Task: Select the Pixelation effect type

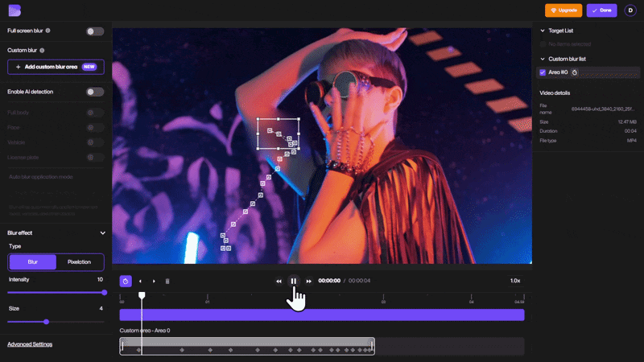Action: pyautogui.click(x=79, y=262)
